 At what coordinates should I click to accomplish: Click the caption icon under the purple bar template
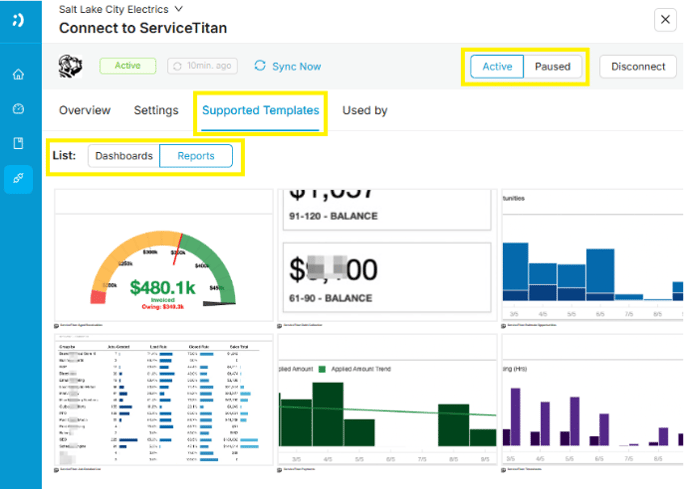coord(504,470)
